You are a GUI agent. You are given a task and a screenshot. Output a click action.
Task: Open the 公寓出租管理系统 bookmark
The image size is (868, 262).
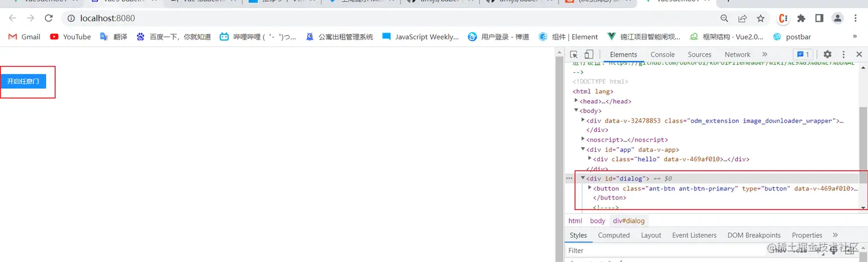tap(339, 37)
